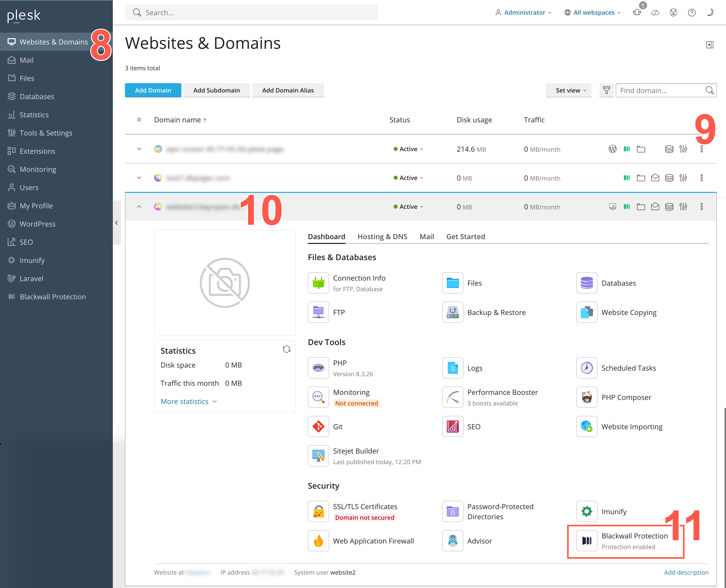
Task: Switch to the Get Started tab
Action: click(x=465, y=236)
